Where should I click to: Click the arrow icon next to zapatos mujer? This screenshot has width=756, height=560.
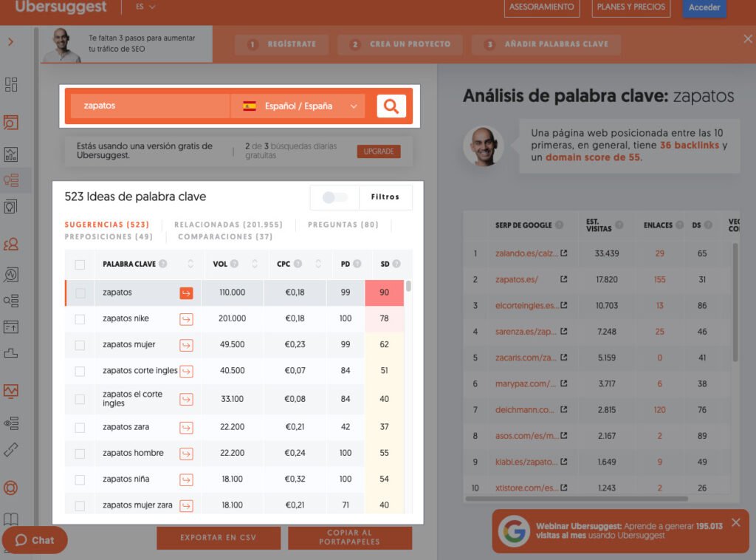(186, 345)
